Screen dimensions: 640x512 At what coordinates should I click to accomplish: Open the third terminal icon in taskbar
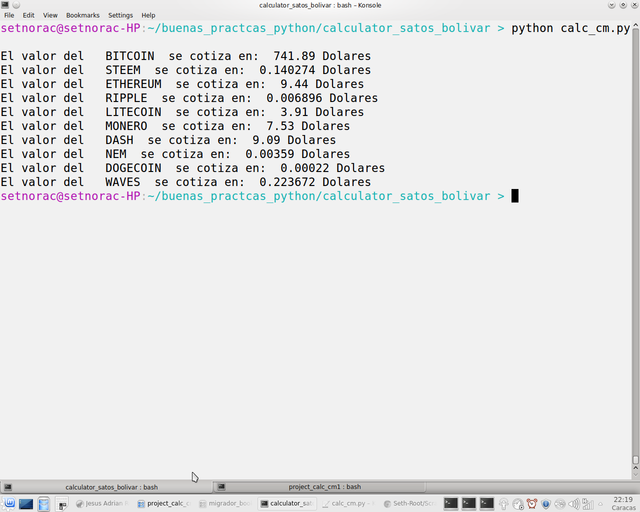point(487,503)
